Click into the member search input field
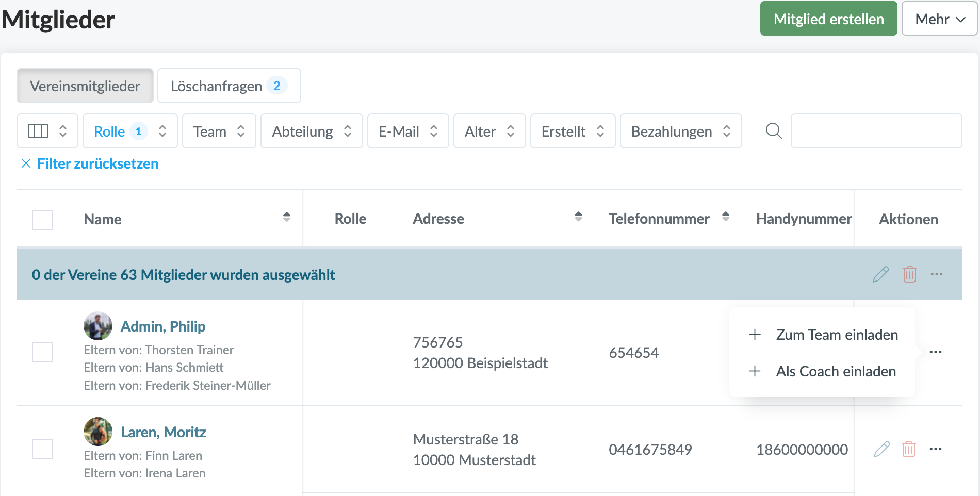The width and height of the screenshot is (980, 496). click(x=876, y=131)
